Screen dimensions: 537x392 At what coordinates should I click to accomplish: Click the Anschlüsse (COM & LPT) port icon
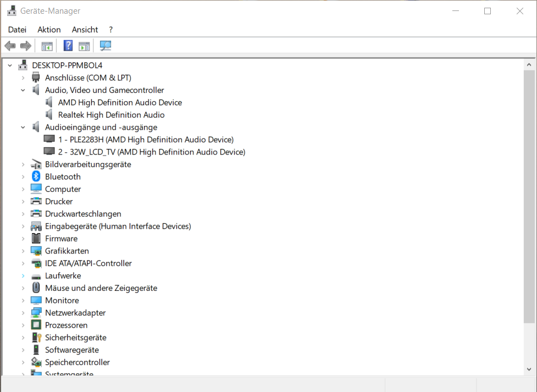pyautogui.click(x=36, y=78)
